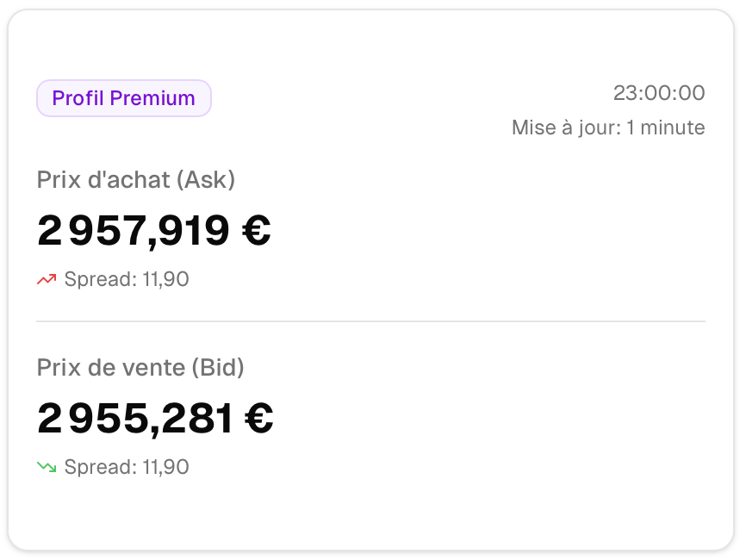Click the (Ask) text in purchase label
This screenshot has width=746, height=560.
point(206,180)
